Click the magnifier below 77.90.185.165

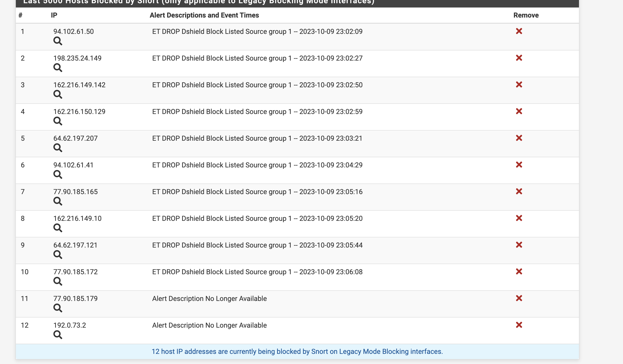58,201
